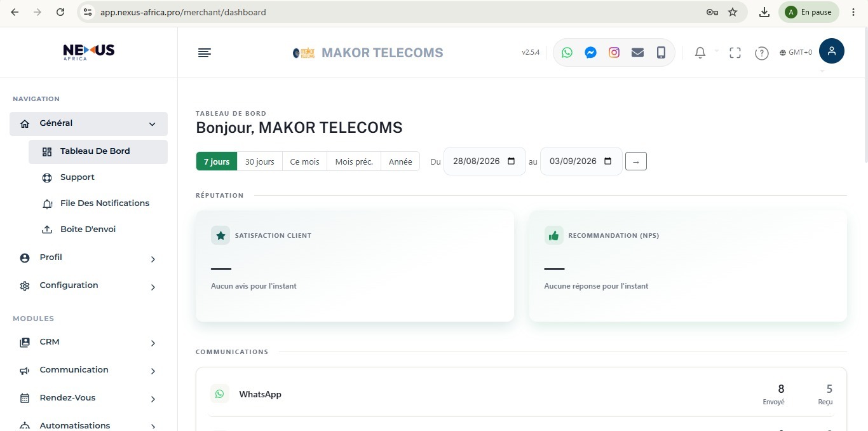Open the notifications bell

point(700,53)
